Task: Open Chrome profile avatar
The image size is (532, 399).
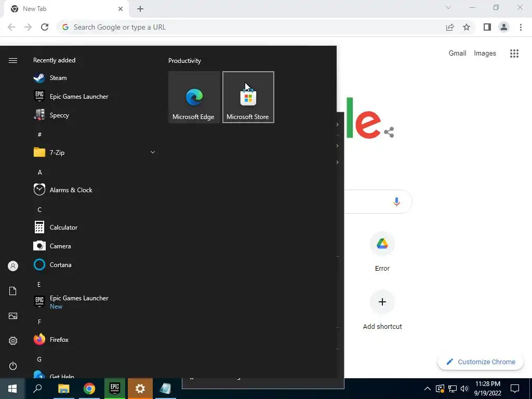Action: click(504, 27)
